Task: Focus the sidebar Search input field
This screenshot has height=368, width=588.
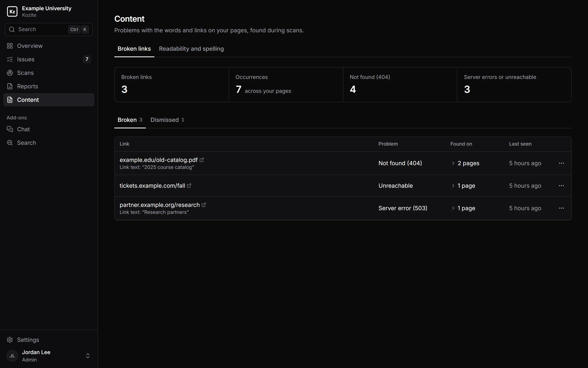Action: coord(49,29)
